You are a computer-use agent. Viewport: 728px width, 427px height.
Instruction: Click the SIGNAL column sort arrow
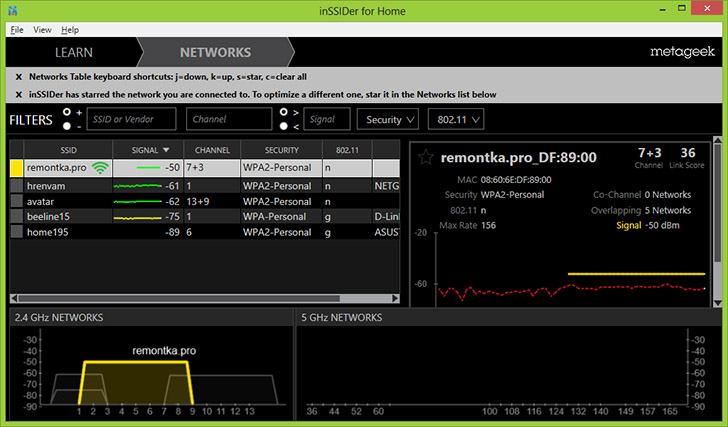click(x=165, y=150)
